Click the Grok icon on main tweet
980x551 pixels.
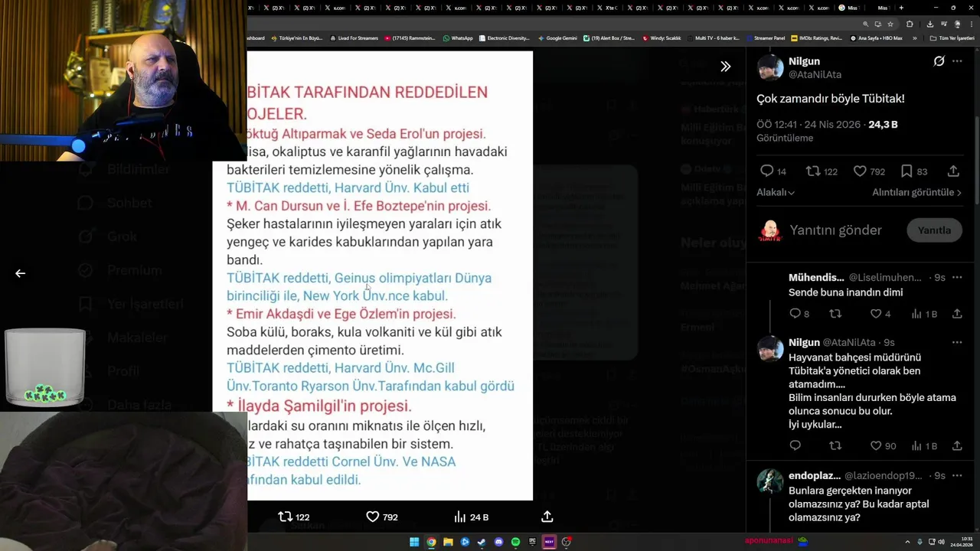click(939, 61)
